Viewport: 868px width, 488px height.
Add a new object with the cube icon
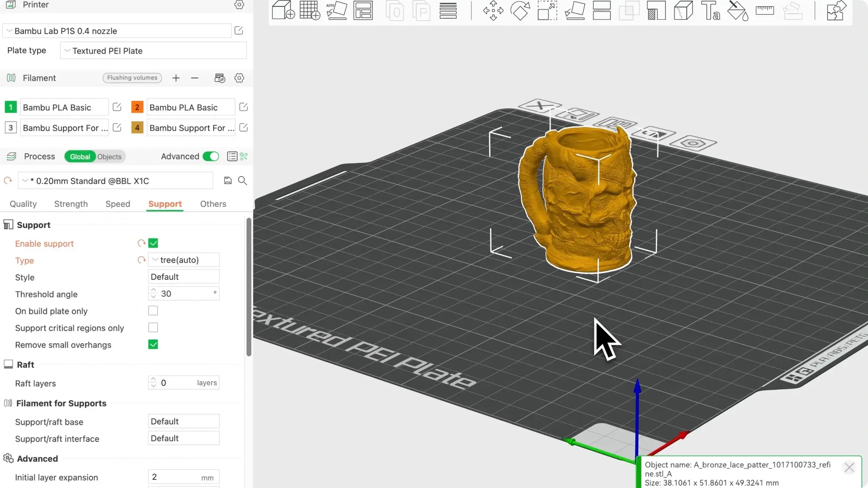(x=283, y=11)
